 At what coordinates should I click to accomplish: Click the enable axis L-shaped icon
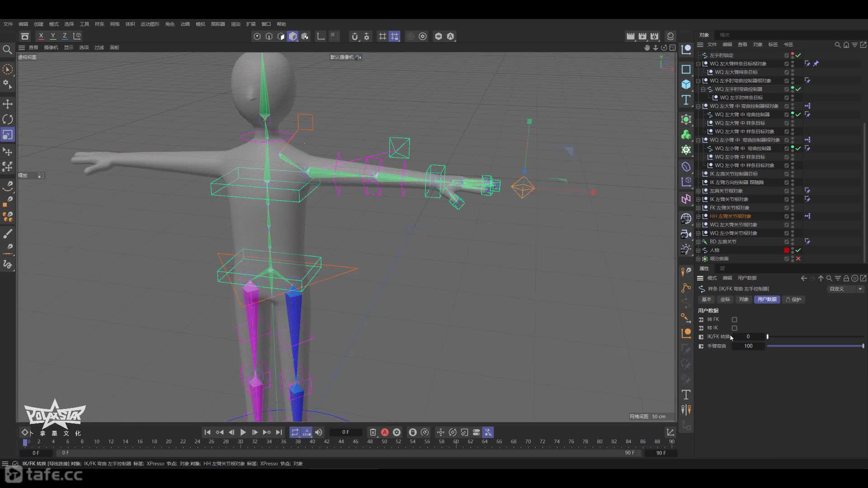point(321,36)
